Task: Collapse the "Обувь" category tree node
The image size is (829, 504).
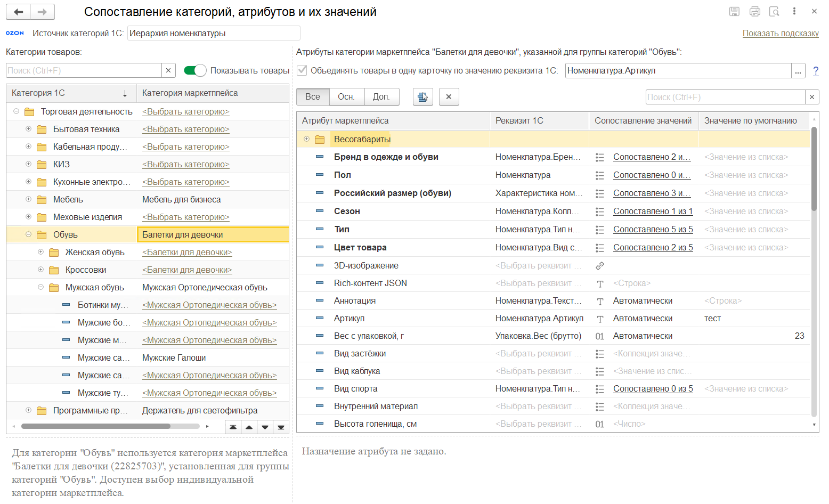Action: coord(29,234)
